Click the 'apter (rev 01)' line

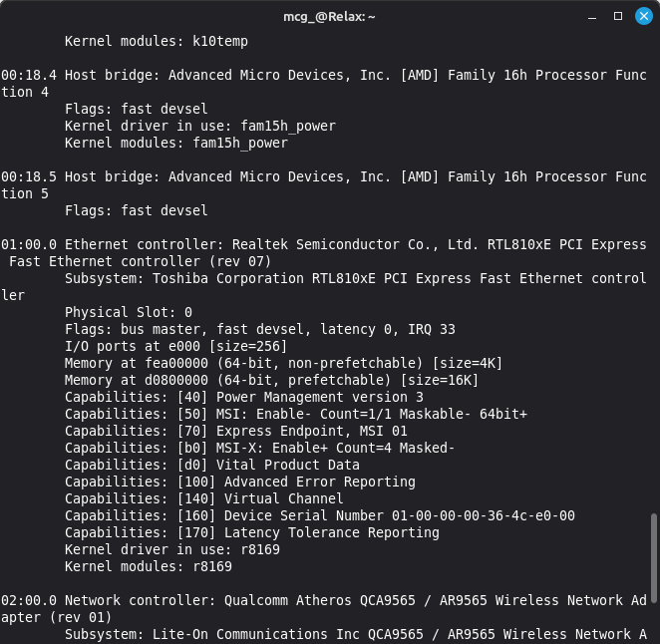tap(57, 617)
